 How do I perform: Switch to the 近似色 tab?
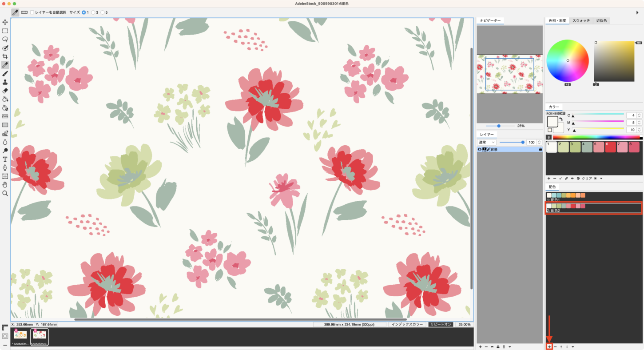[x=602, y=21]
